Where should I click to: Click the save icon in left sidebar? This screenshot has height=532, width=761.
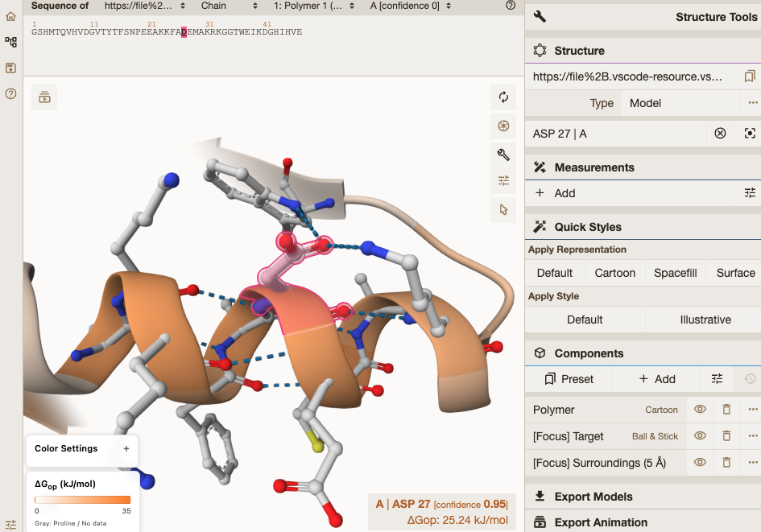[x=10, y=68]
